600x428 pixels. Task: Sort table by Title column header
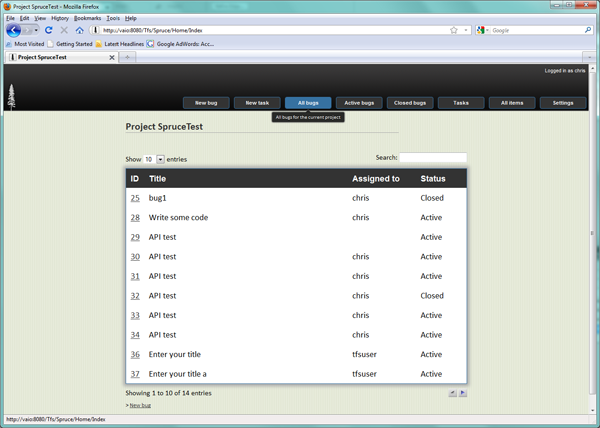point(157,179)
